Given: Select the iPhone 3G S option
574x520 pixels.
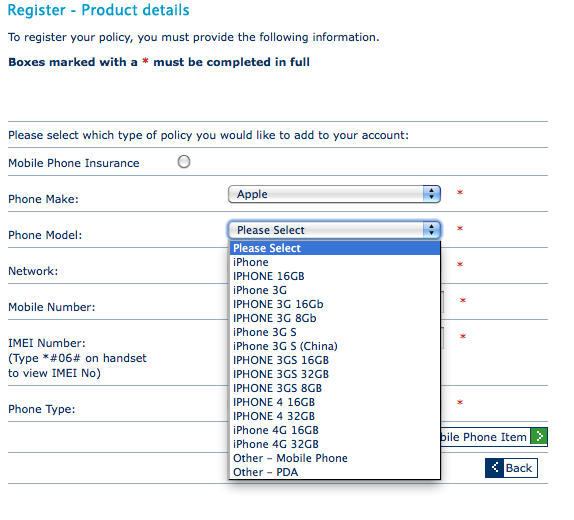Looking at the screenshot, I should (x=335, y=332).
